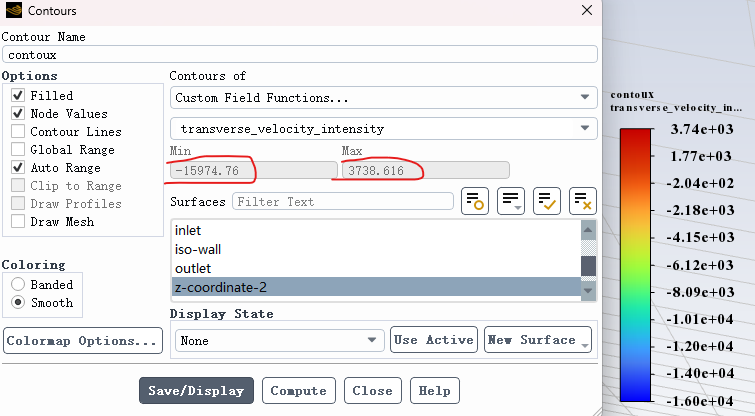The height and width of the screenshot is (416, 755).
Task: Uncheck the Filled option
Action: [18, 95]
